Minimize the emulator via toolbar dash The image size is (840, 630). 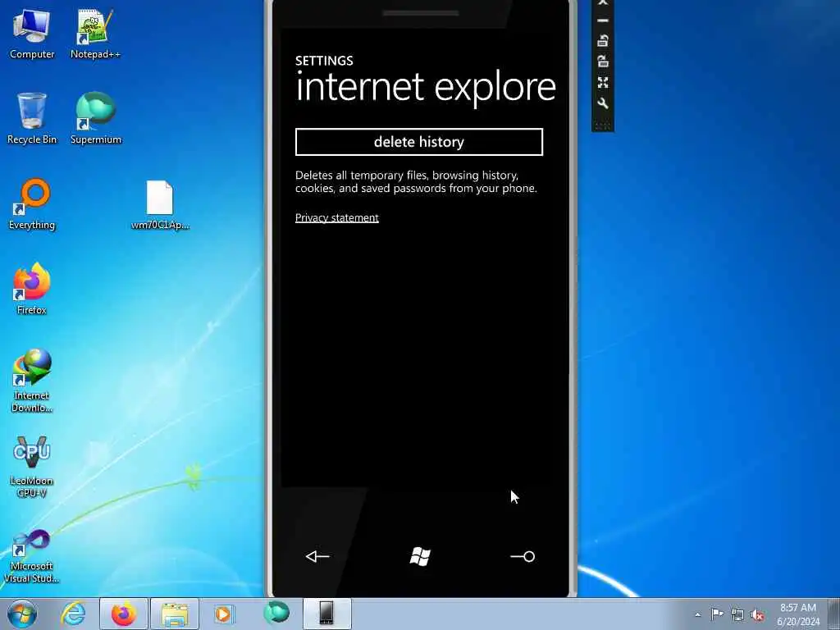coord(603,21)
